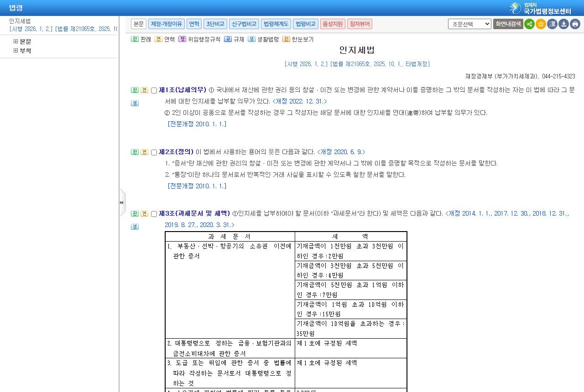The image size is (584, 392).
Task: Click the 규제 (규) legend icon
Action: pos(228,39)
